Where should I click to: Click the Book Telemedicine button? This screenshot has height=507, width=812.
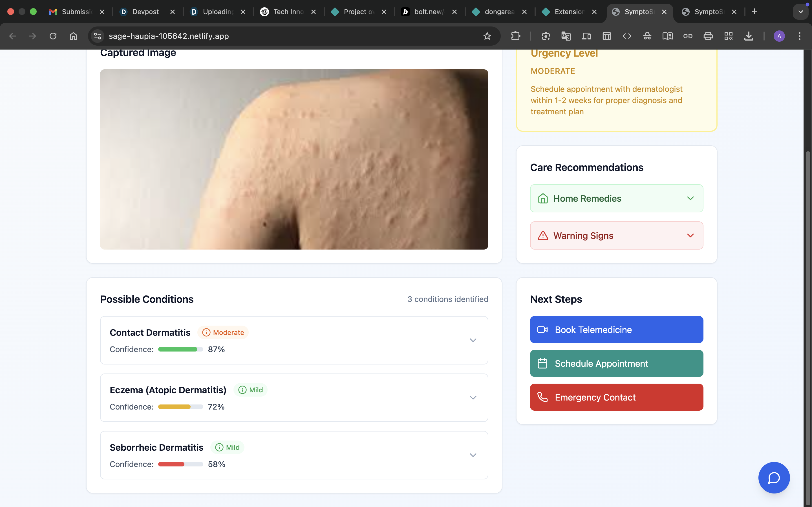coord(616,330)
